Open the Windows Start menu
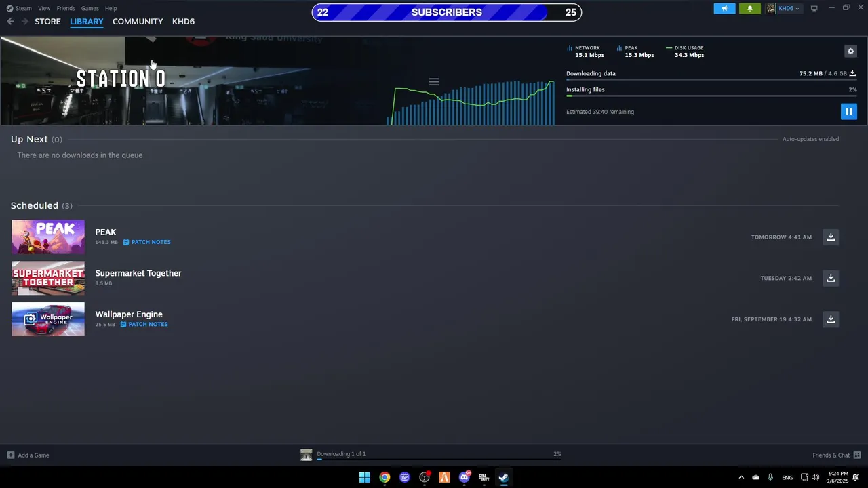The image size is (868, 488). (x=364, y=477)
